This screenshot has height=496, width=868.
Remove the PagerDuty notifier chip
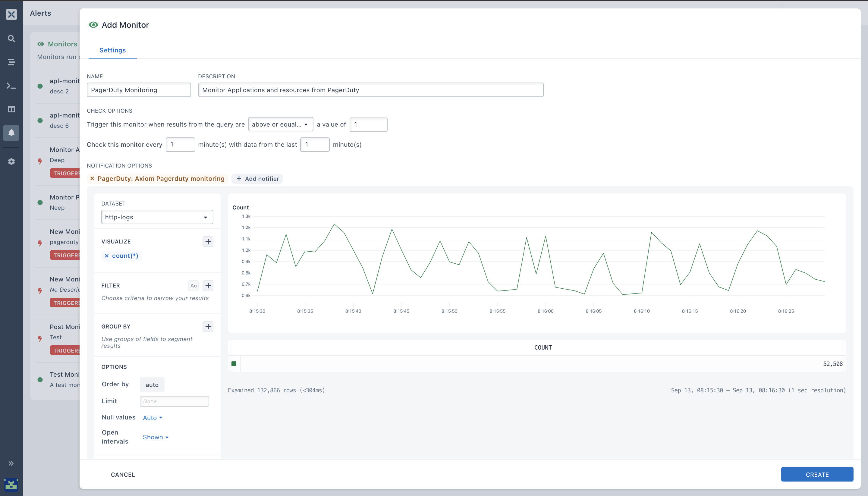click(x=92, y=178)
